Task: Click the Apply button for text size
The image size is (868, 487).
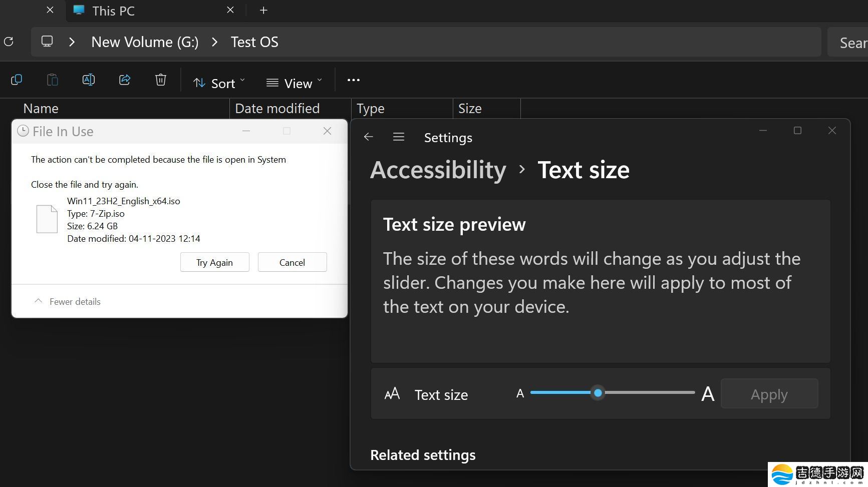Action: (x=769, y=394)
